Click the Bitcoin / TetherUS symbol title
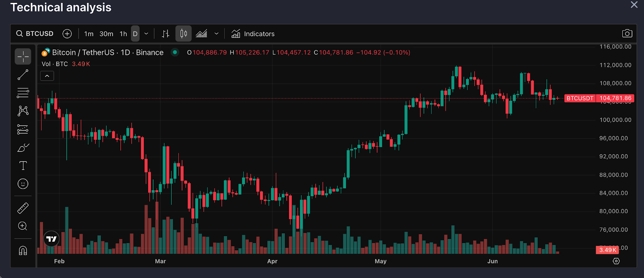Image resolution: width=644 pixels, height=278 pixels. [x=107, y=52]
